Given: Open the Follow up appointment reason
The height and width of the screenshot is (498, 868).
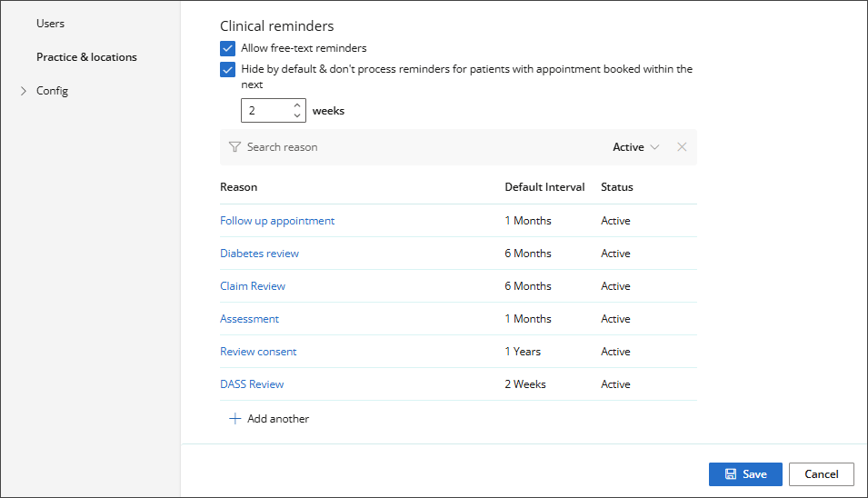Looking at the screenshot, I should [277, 221].
